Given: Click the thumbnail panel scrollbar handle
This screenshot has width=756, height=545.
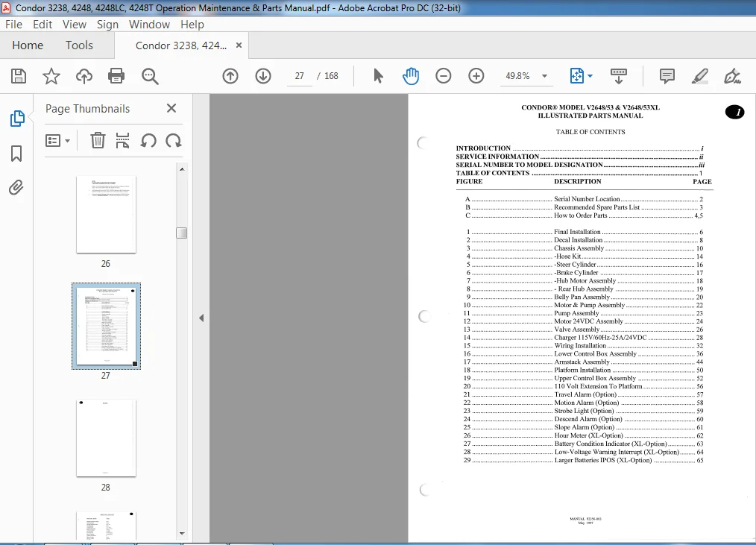Looking at the screenshot, I should 182,233.
